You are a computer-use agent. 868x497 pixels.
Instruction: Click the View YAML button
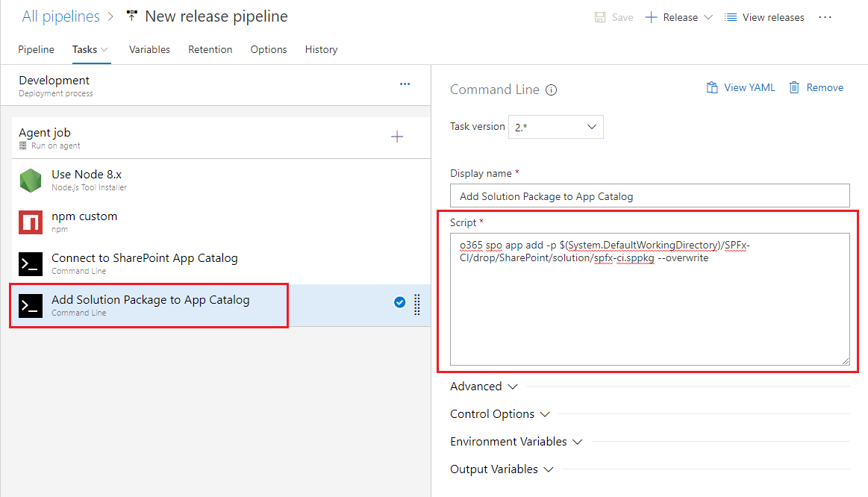coord(740,88)
